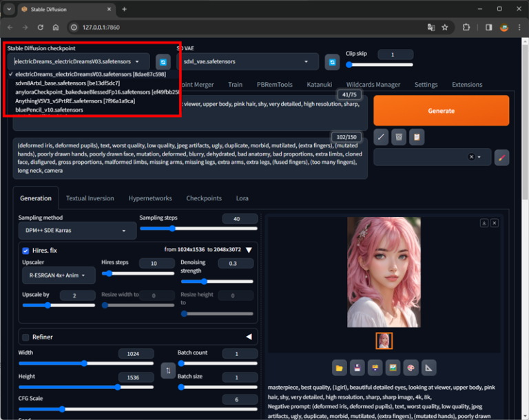Send the image to extras with the ruler icon
This screenshot has width=529, height=420.
pyautogui.click(x=428, y=368)
